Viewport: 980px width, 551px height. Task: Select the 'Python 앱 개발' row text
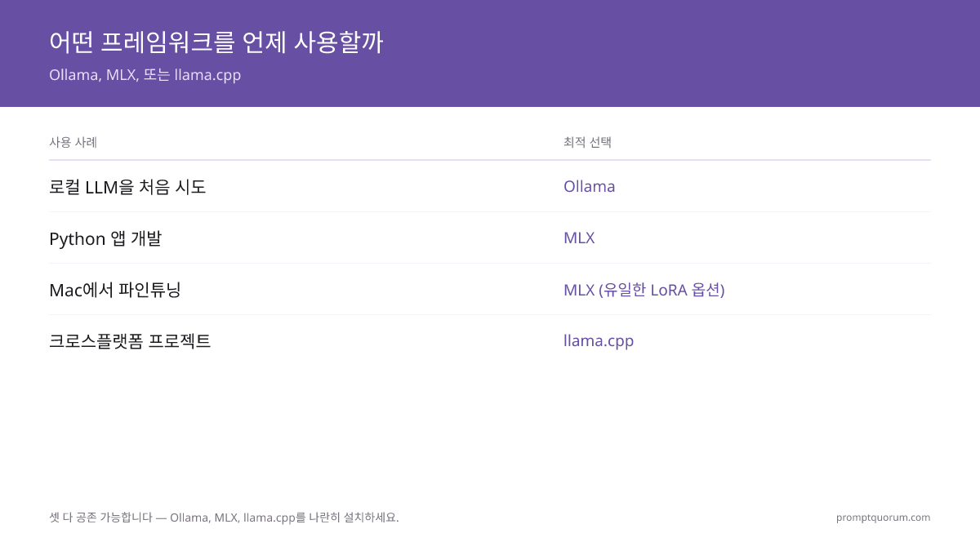(105, 238)
